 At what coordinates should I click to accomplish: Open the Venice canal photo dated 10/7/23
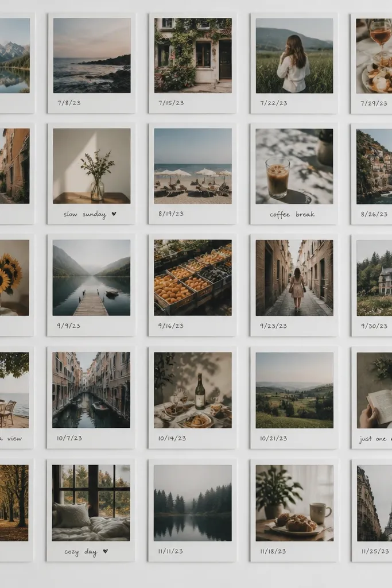91,390
